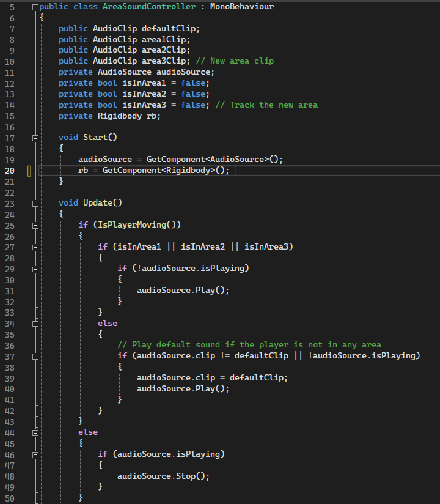The image size is (440, 504).
Task: Click 'audioSource.Play();' on line 31
Action: click(183, 291)
